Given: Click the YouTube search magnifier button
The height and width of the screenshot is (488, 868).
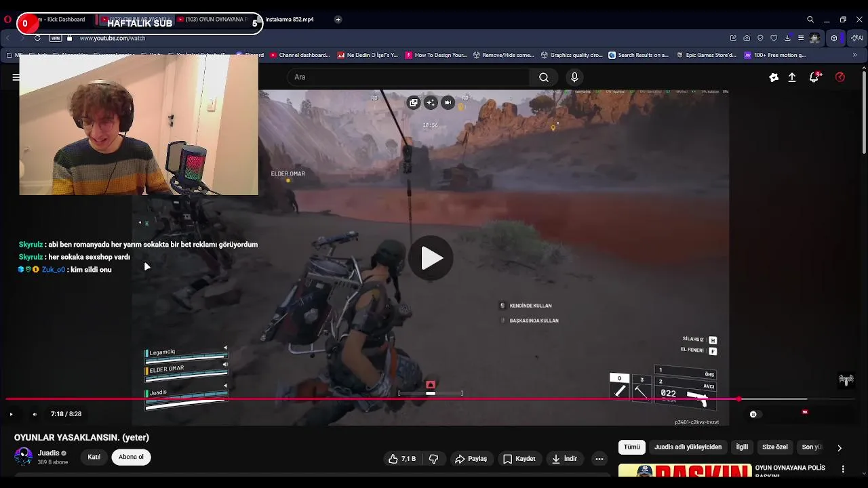Looking at the screenshot, I should [544, 77].
